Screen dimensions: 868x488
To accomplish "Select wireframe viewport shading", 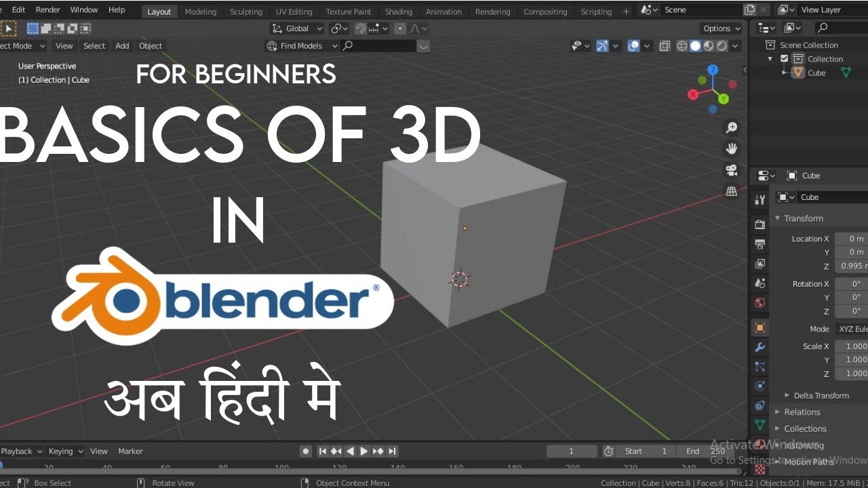I will point(682,46).
